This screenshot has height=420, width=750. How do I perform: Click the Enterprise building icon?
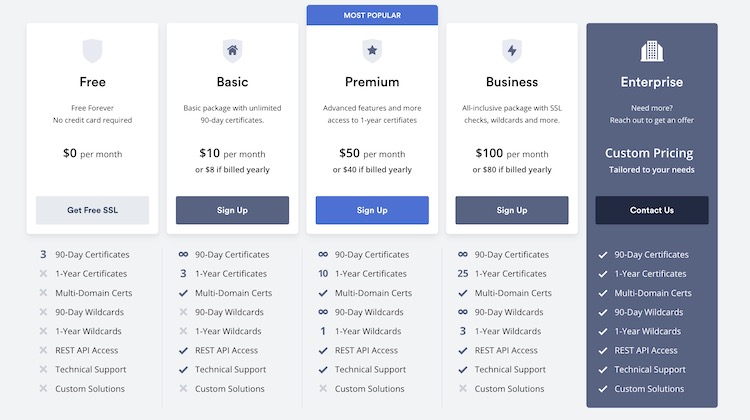652,51
